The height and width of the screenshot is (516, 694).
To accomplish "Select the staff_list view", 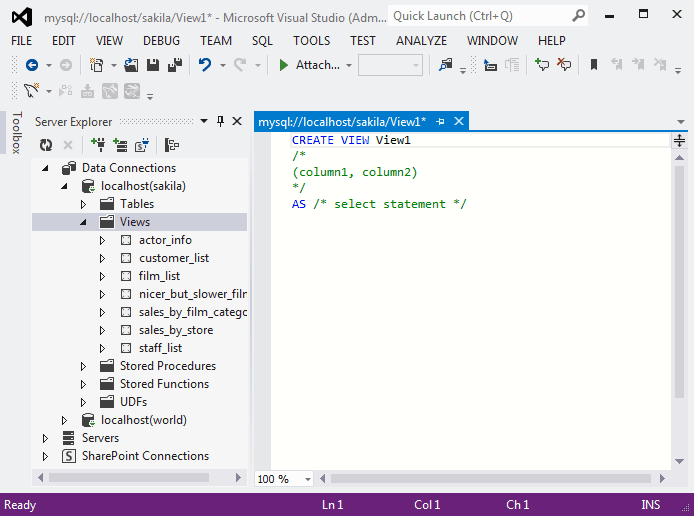I will [x=160, y=348].
